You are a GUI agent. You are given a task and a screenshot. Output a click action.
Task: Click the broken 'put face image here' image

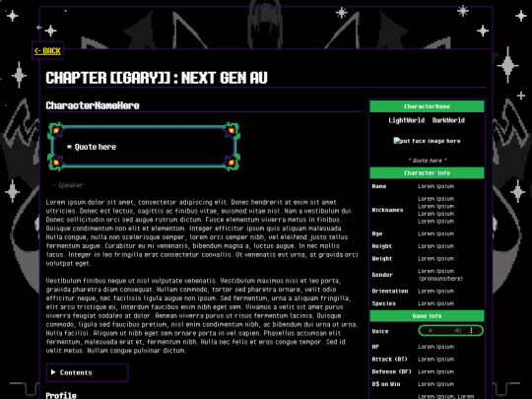[x=427, y=141]
